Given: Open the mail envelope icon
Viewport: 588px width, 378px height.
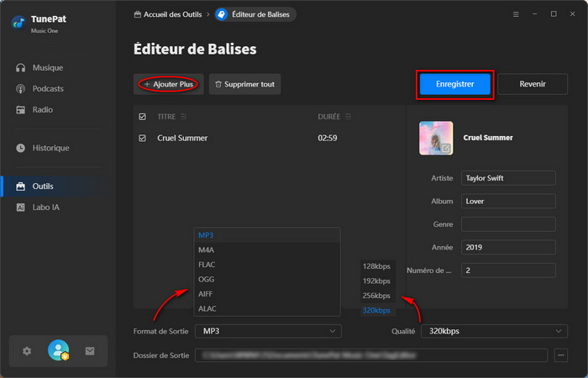Looking at the screenshot, I should point(90,351).
